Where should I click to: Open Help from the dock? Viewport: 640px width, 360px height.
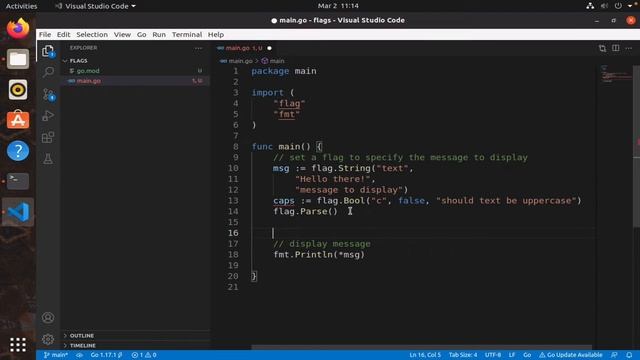pyautogui.click(x=18, y=151)
